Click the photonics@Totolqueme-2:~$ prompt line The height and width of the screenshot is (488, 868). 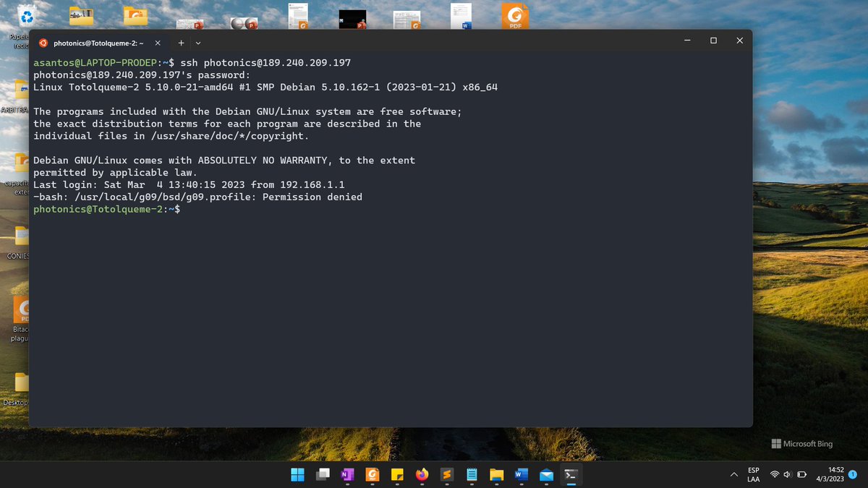(x=107, y=209)
